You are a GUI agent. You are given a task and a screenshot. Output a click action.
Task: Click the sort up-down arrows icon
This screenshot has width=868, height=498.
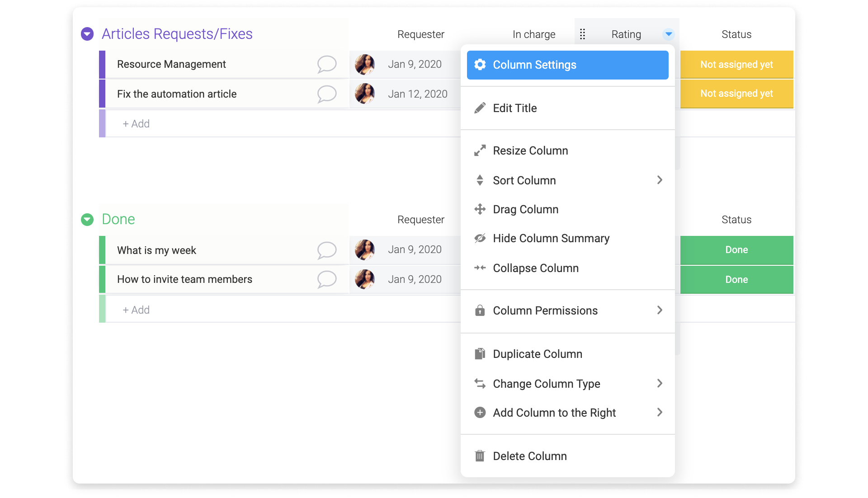[x=480, y=180]
